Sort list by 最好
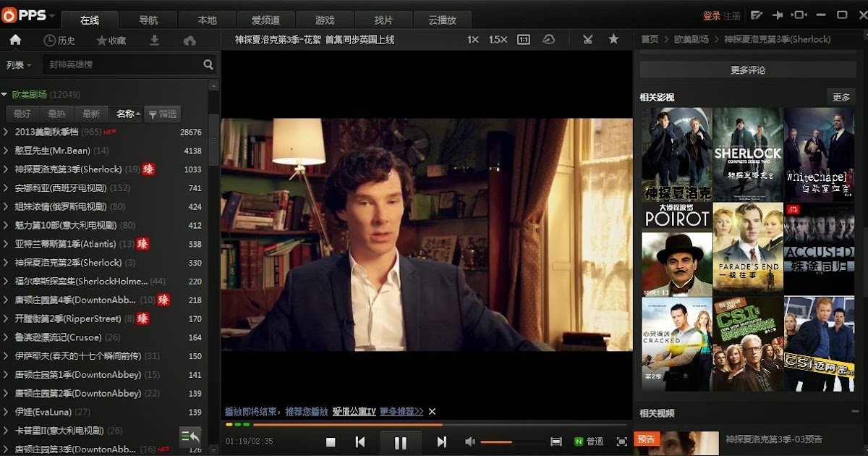The width and height of the screenshot is (868, 456). tap(22, 114)
